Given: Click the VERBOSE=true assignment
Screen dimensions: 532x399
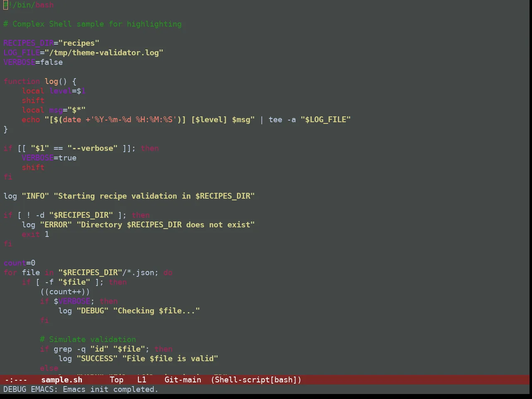Looking at the screenshot, I should click(x=49, y=158).
